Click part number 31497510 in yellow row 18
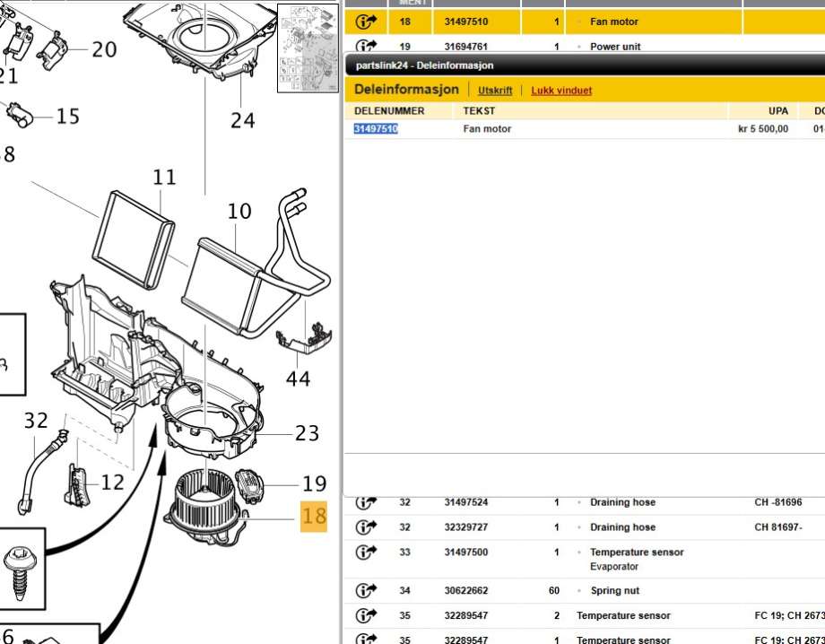 pyautogui.click(x=465, y=22)
